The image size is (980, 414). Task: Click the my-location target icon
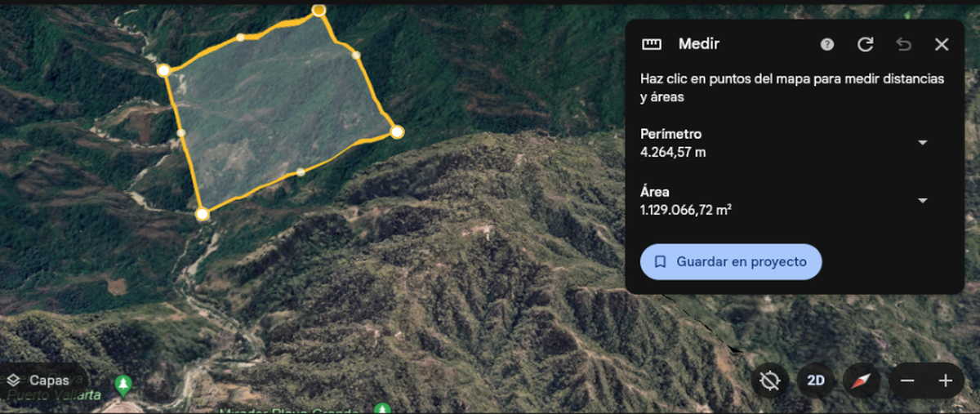point(769,381)
